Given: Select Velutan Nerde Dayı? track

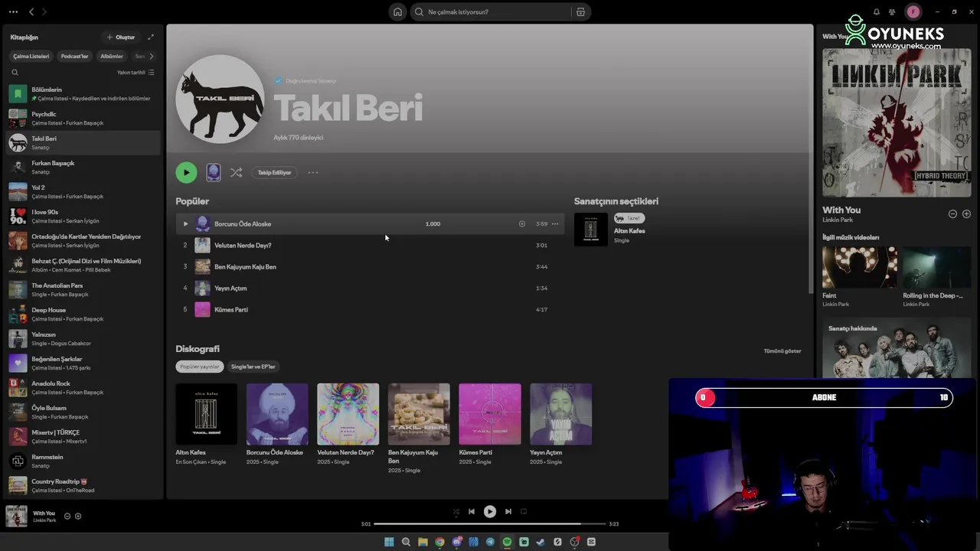Looking at the screenshot, I should tap(370, 246).
